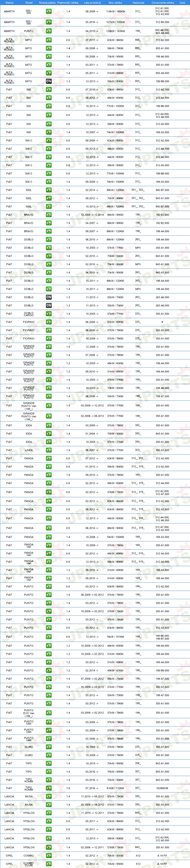Select the '#' engine code in FIORINO row
The image size is (190, 868).
coord(162,322)
